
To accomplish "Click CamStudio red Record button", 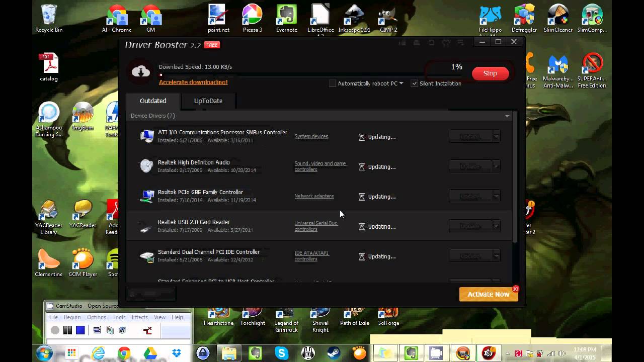I will click(x=55, y=330).
